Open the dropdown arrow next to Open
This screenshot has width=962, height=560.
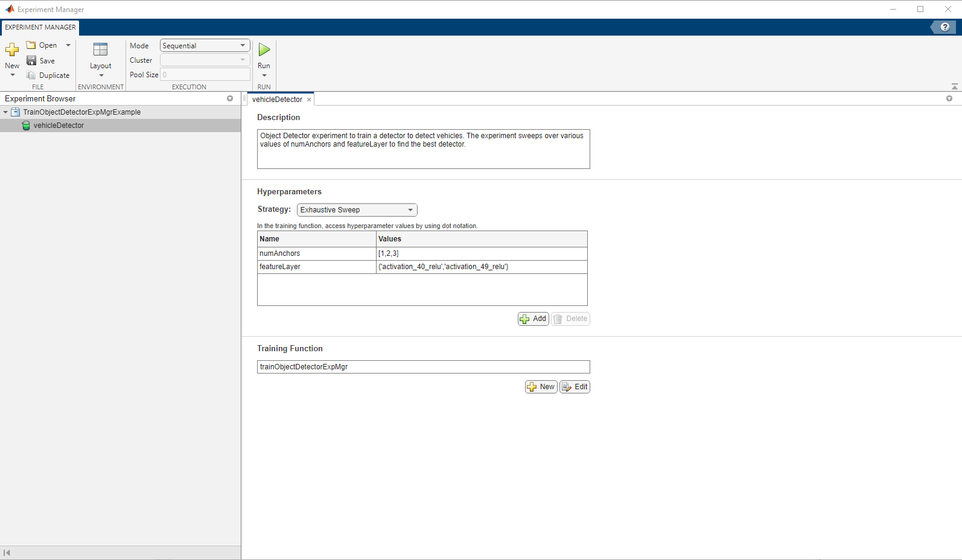click(68, 45)
